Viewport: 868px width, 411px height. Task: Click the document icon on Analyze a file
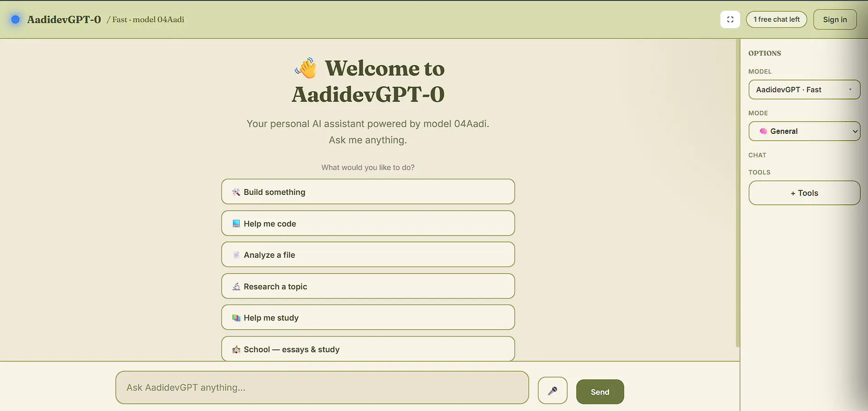tap(236, 255)
